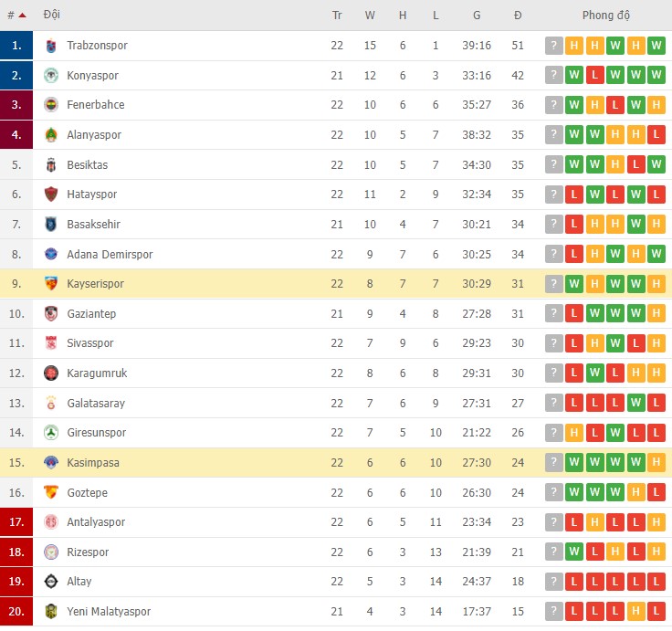Viewport: 672px width, 631px height.
Task: Click the Phong độ column header
Action: coord(605,16)
